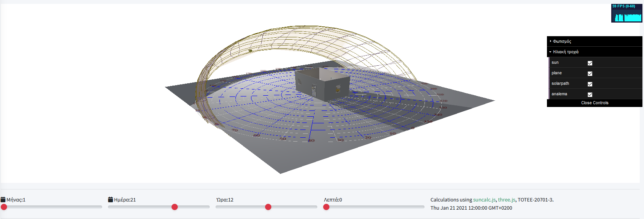Uncheck the solarpath visibility checkbox

pyautogui.click(x=590, y=84)
